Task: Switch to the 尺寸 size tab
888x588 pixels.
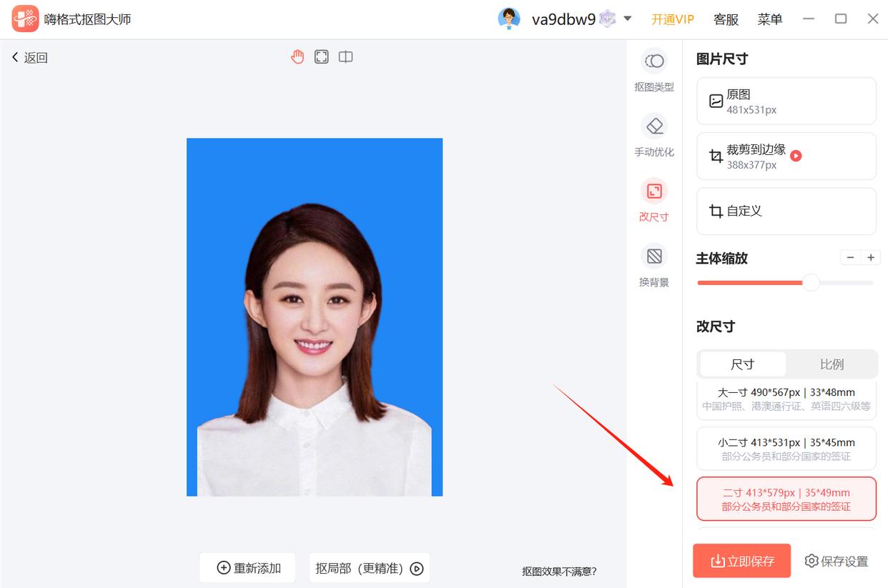Action: click(742, 364)
